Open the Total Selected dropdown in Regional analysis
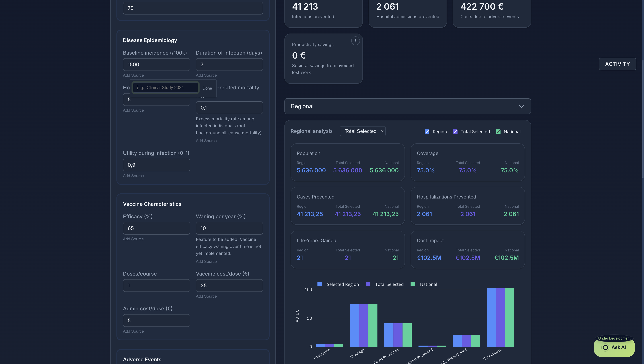The width and height of the screenshot is (644, 364). 362,131
